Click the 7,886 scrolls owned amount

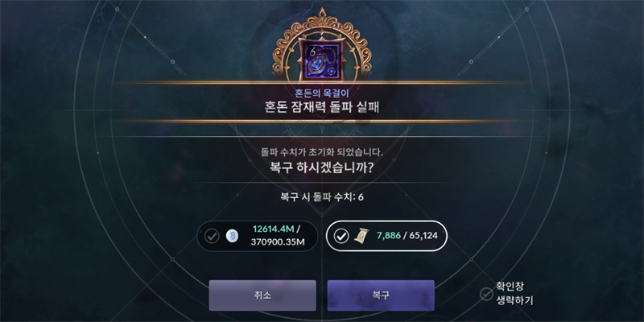[x=388, y=236]
